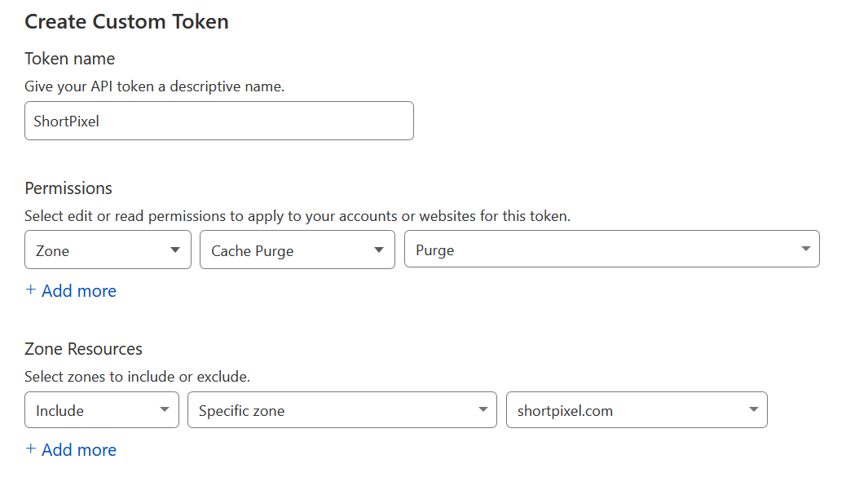Click the plus icon under Zone Resources

(31, 449)
